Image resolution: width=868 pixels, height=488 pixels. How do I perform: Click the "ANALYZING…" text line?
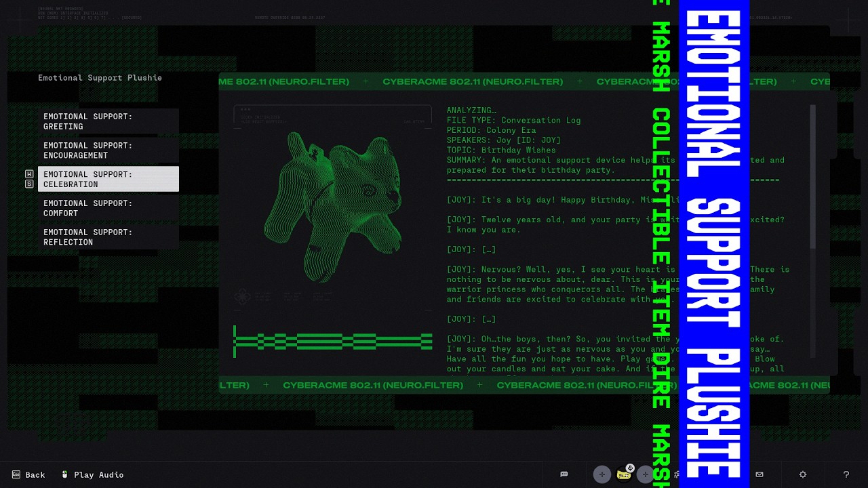[x=471, y=110]
